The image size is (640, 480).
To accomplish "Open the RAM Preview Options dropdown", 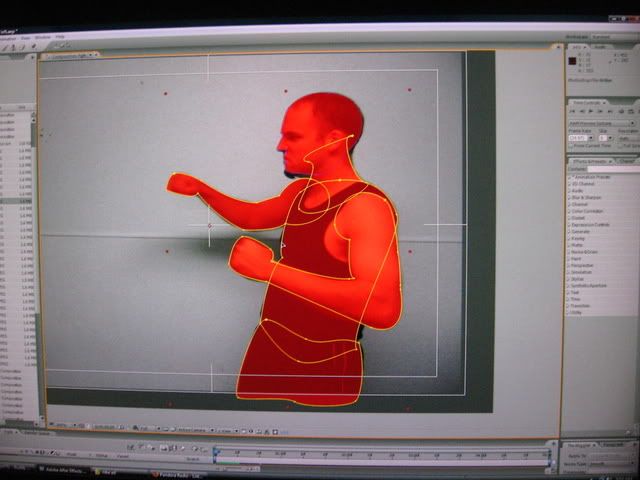I will point(602,123).
